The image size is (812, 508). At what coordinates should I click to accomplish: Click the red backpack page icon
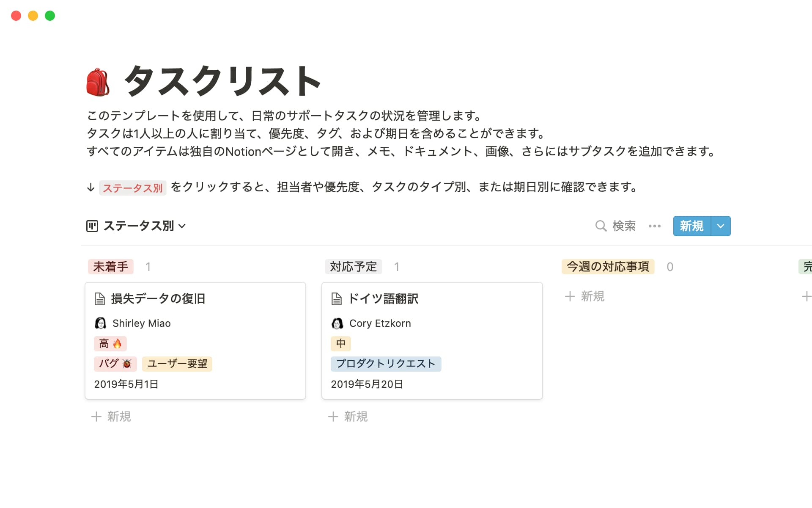[98, 82]
